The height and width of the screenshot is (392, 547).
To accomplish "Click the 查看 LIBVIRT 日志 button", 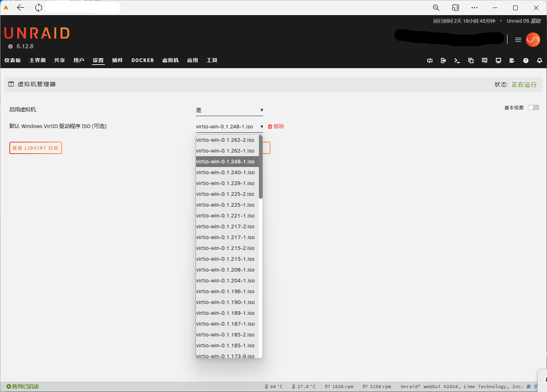I will [x=35, y=148].
